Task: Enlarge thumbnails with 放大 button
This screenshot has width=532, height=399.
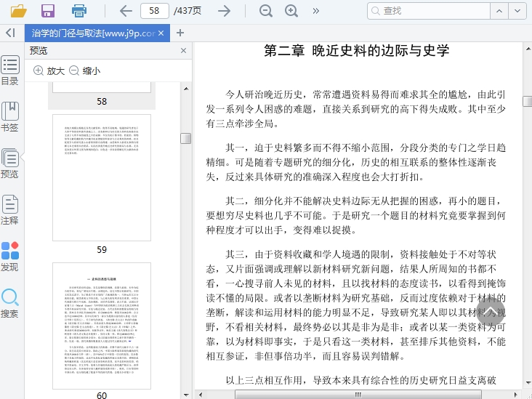Action: click(49, 70)
